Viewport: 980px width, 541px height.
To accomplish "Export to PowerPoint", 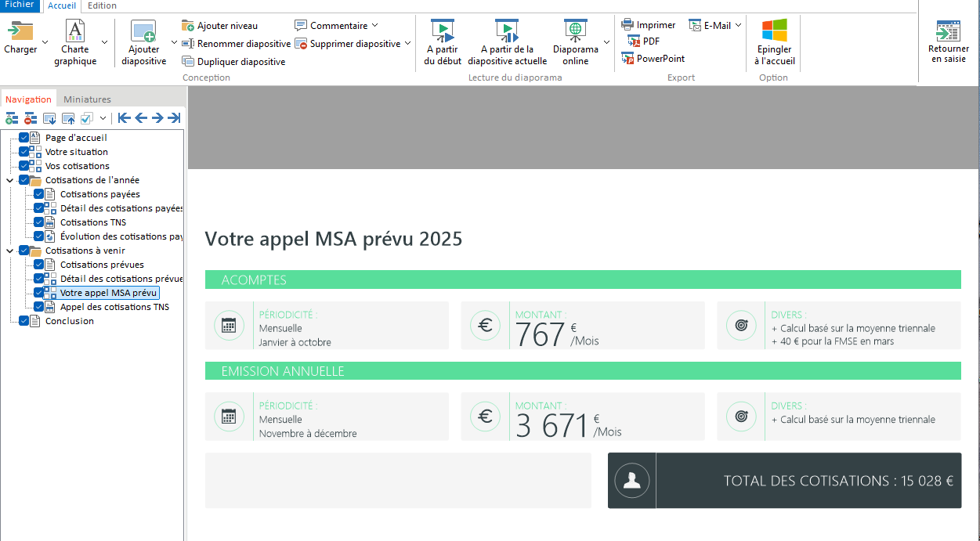I will 653,59.
